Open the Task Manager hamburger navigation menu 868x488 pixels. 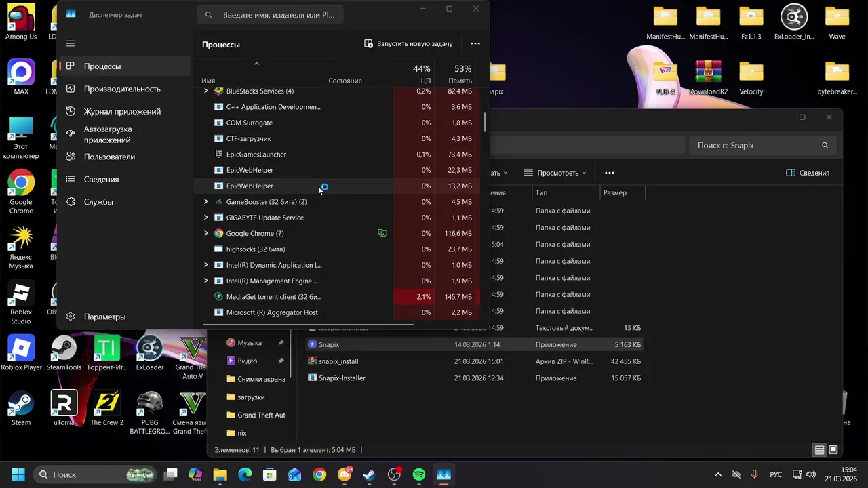point(71,43)
